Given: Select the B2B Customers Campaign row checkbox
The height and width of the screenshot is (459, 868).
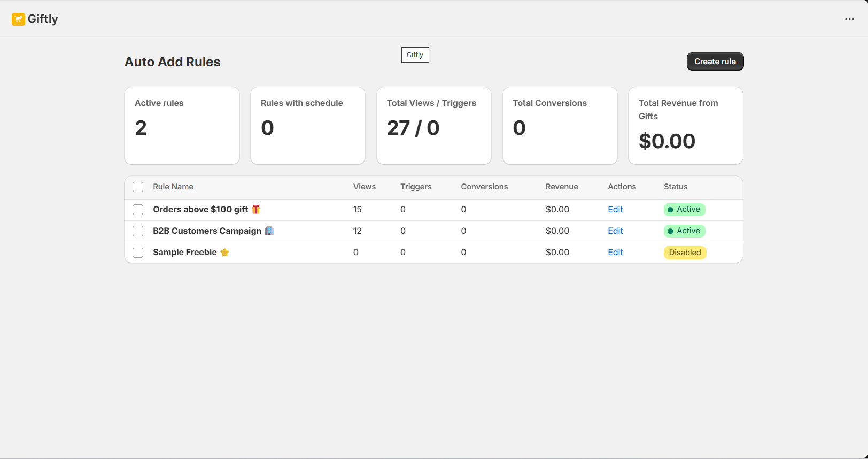Looking at the screenshot, I should (138, 231).
